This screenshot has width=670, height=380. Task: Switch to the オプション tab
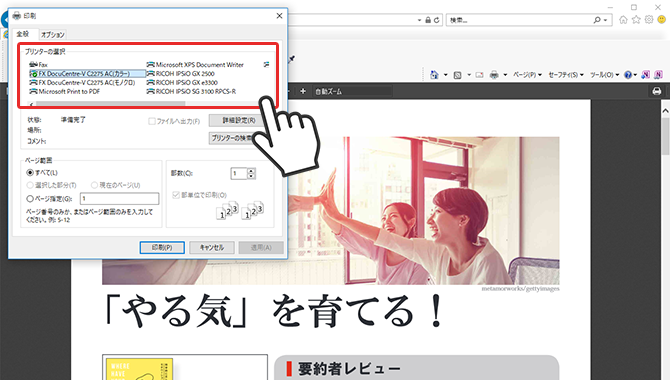tap(53, 35)
